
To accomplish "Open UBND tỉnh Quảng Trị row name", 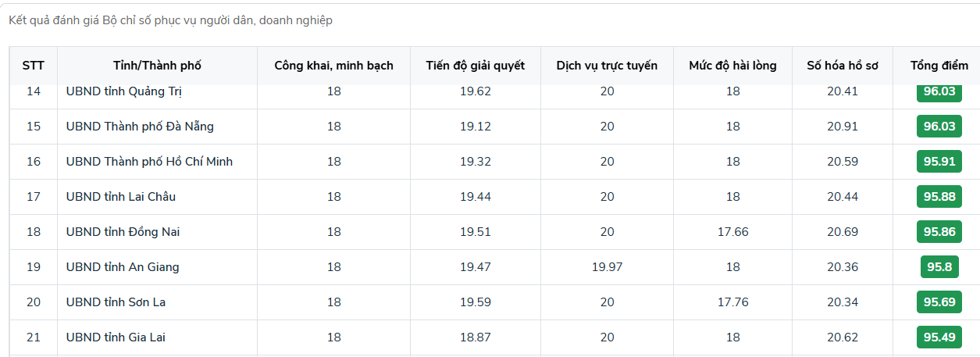I will pyautogui.click(x=124, y=91).
